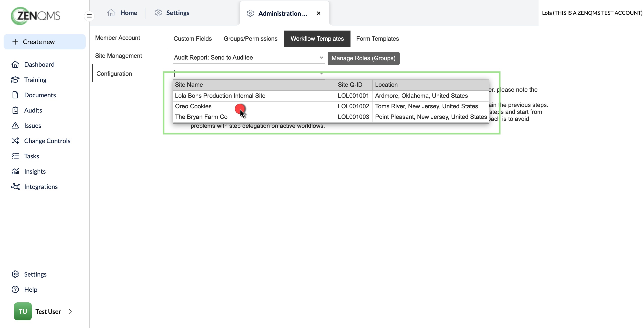This screenshot has height=328, width=644.
Task: Open the Issues warning triangle icon
Action: click(x=15, y=125)
